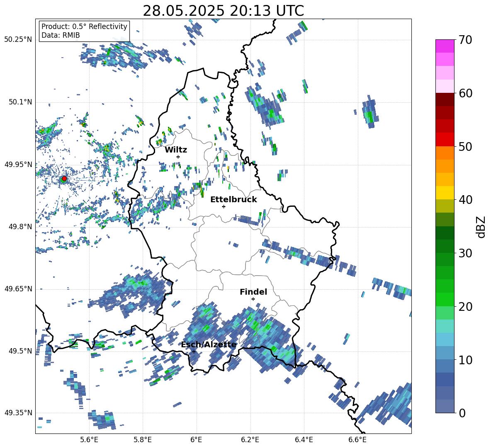This screenshot has height=448, width=491.
Task: Click the 6.6°E longitude label
Action: pyautogui.click(x=357, y=440)
